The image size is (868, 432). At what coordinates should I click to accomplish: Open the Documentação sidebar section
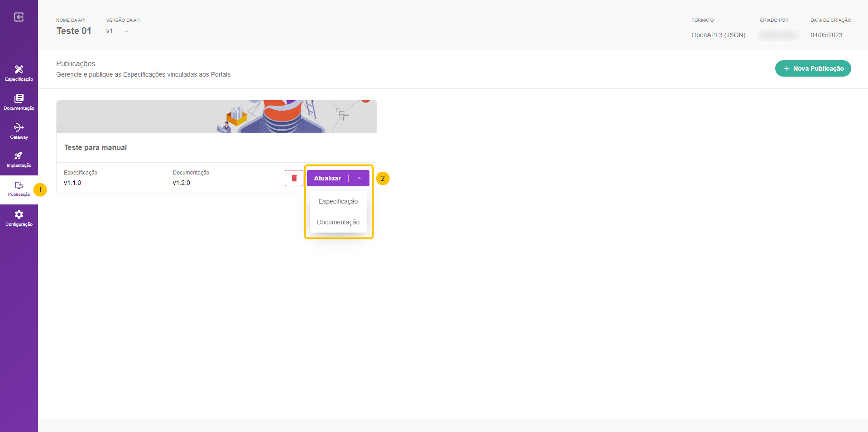[19, 102]
